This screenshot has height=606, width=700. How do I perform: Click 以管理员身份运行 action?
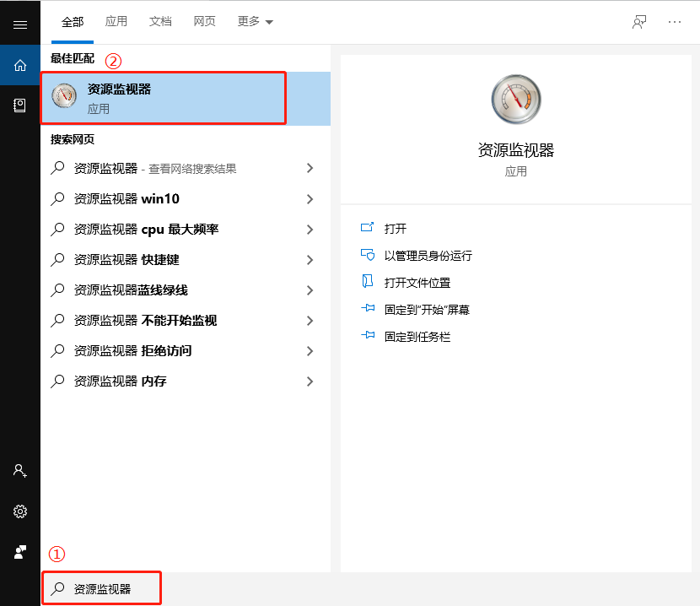428,256
